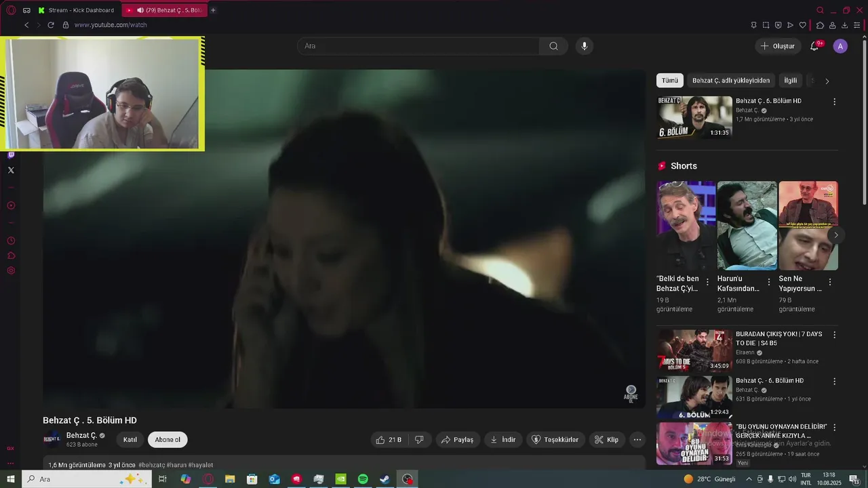The image size is (868, 488).
Task: Open a new browser tab
Action: click(x=213, y=10)
